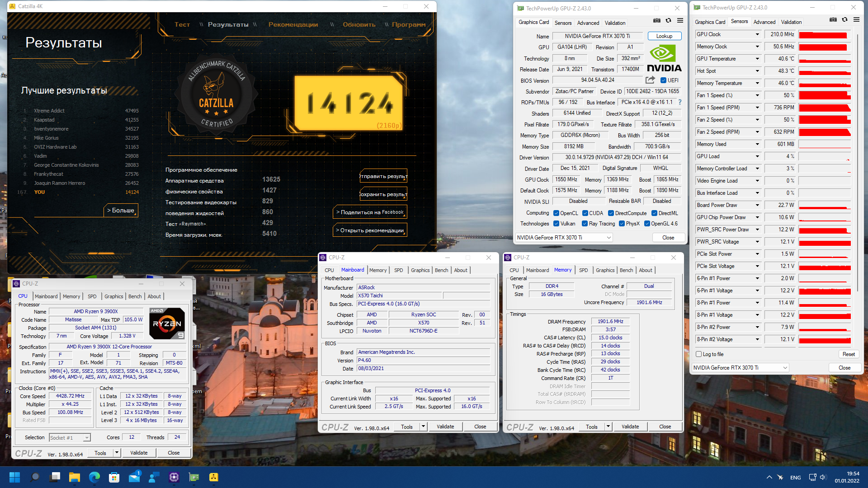Screen dimensions: 868x488
Task: Click GPU-Z icon on taskbar
Action: (x=194, y=477)
